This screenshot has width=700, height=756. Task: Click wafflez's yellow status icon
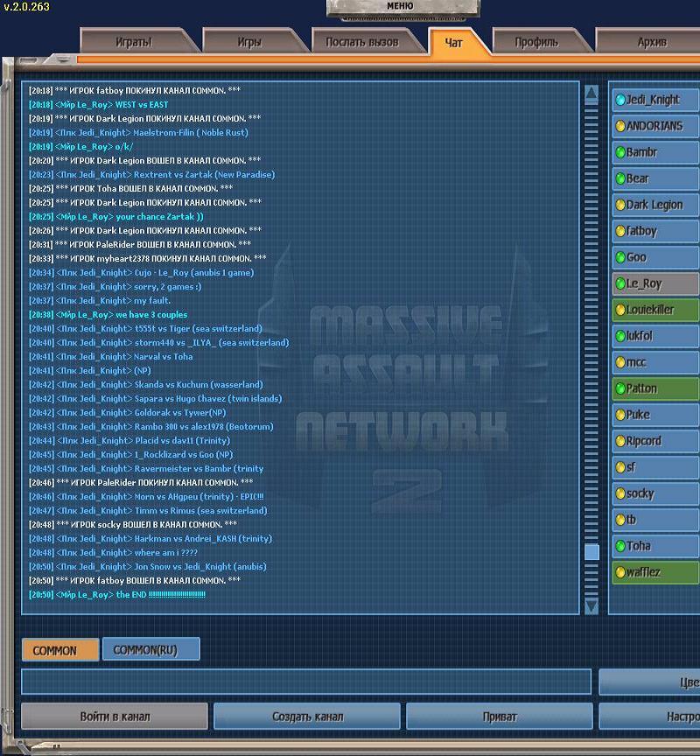point(620,572)
